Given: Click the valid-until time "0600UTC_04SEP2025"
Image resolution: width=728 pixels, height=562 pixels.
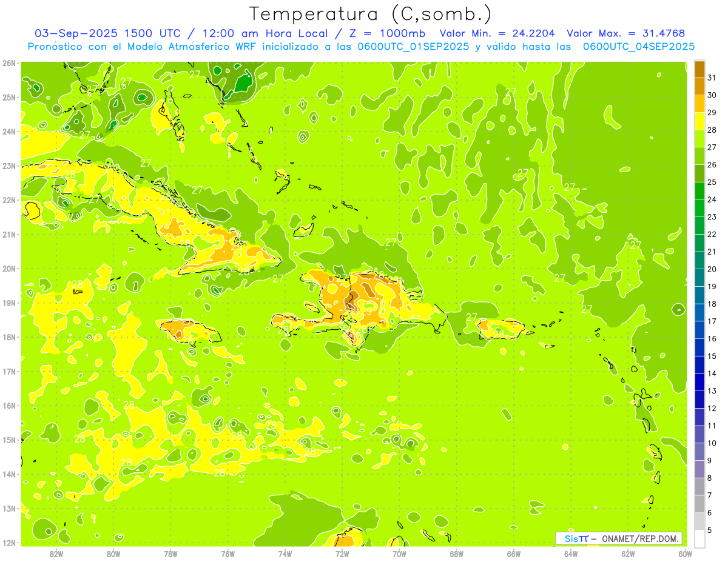Looking at the screenshot, I should (x=639, y=46).
